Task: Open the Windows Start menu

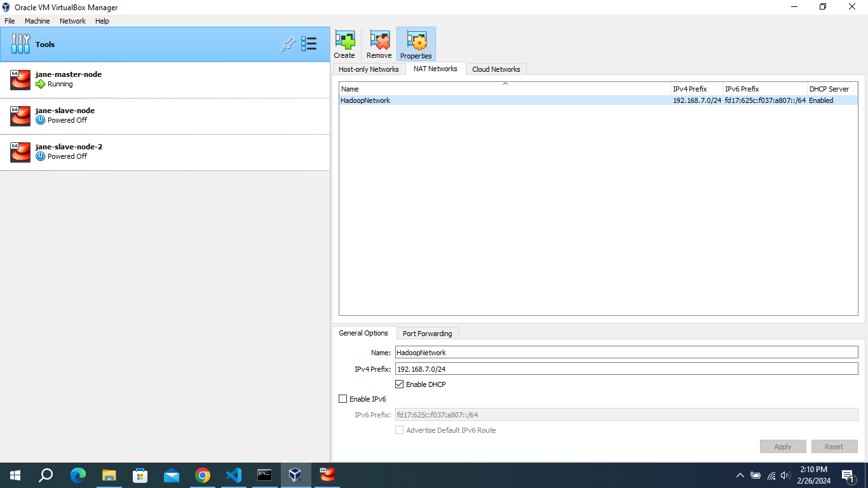Action: tap(15, 475)
